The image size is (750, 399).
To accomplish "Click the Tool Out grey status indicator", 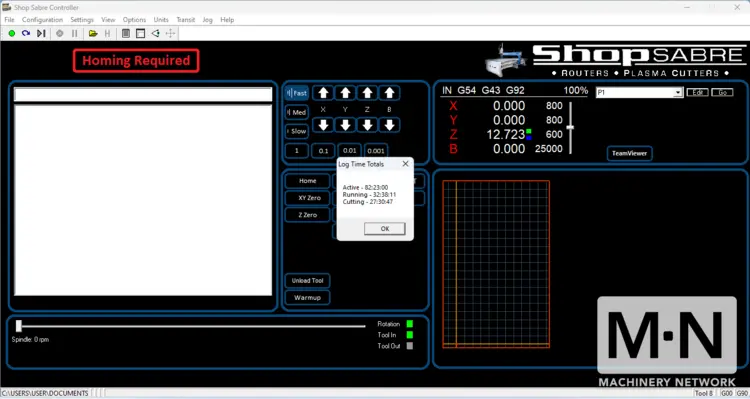I will point(409,346).
